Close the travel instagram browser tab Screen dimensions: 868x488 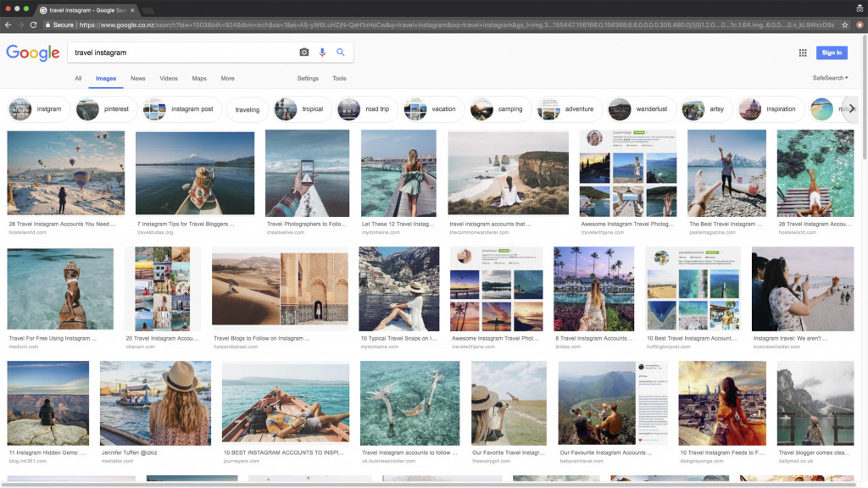click(x=132, y=10)
